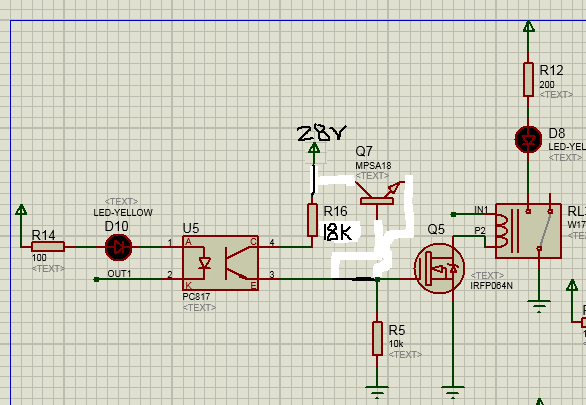Click the R12 200 ohm resistor
The width and height of the screenshot is (586, 405).
point(528,80)
